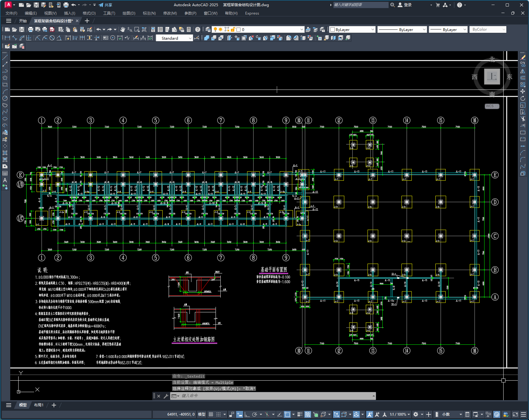
Task: Select the Text tool in left toolbar
Action: pyautogui.click(x=5, y=180)
